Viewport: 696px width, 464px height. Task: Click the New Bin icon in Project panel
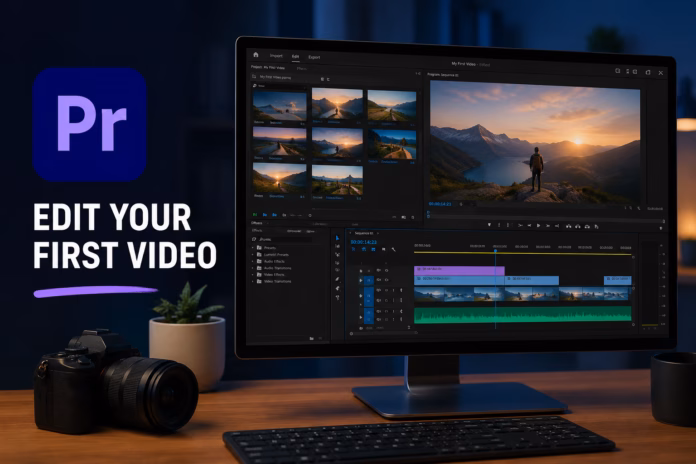pos(403,217)
